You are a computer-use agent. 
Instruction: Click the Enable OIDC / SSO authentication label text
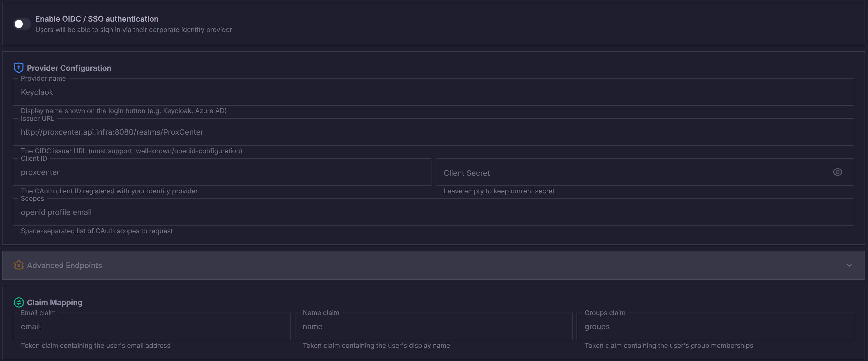click(x=97, y=19)
